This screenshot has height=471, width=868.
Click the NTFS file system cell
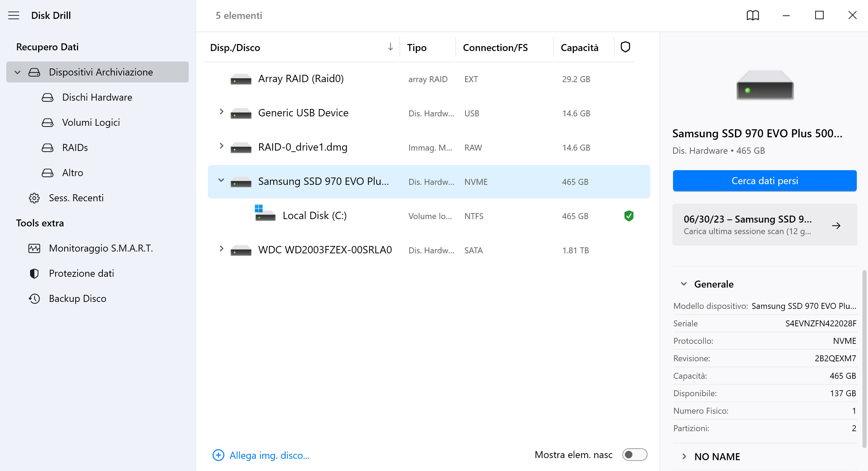(474, 216)
